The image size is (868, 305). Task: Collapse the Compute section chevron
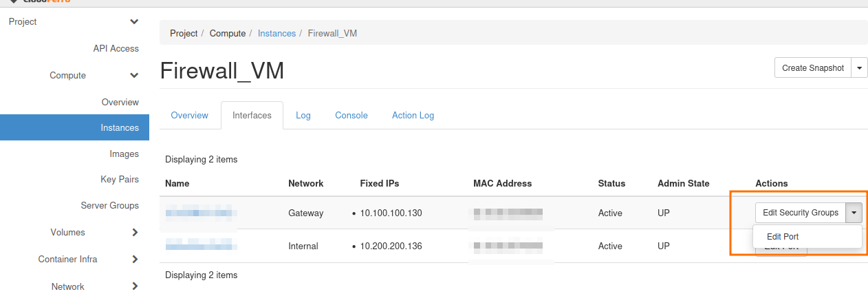click(x=134, y=76)
